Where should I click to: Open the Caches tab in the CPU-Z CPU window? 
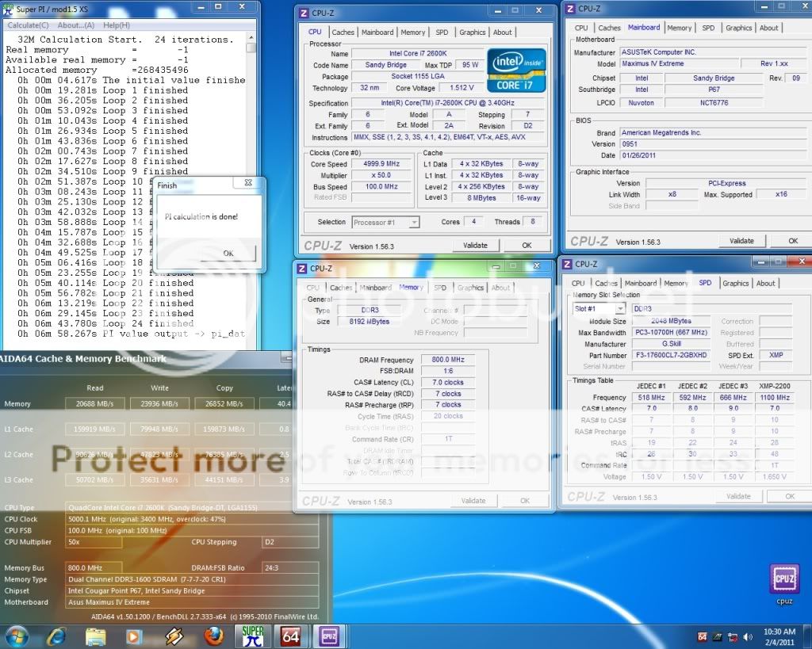[x=343, y=32]
